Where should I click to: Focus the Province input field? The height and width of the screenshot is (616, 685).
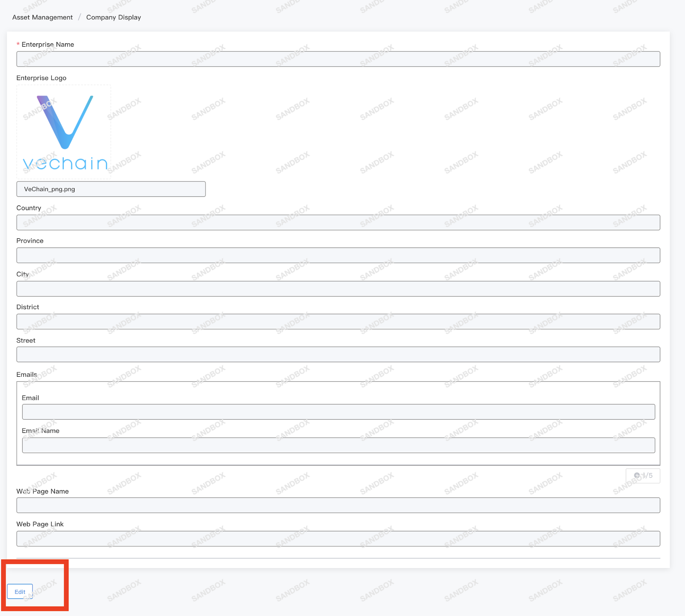pos(338,255)
